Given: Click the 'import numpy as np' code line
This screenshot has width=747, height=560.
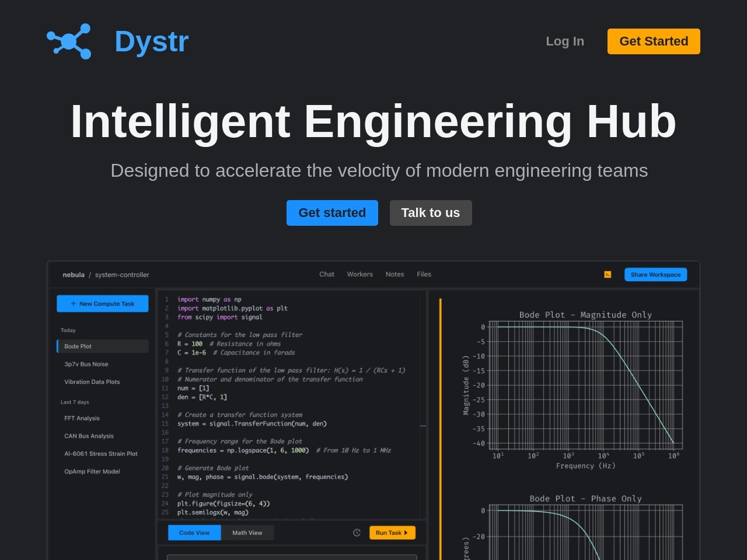Looking at the screenshot, I should click(210, 299).
